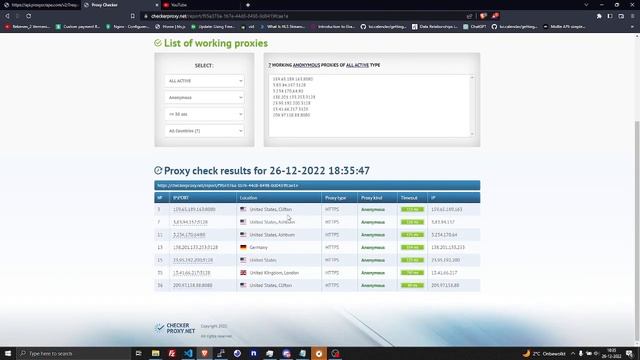Viewport: 640px width, 360px height.
Task: Open Task View on the taskbar
Action: coord(139,353)
